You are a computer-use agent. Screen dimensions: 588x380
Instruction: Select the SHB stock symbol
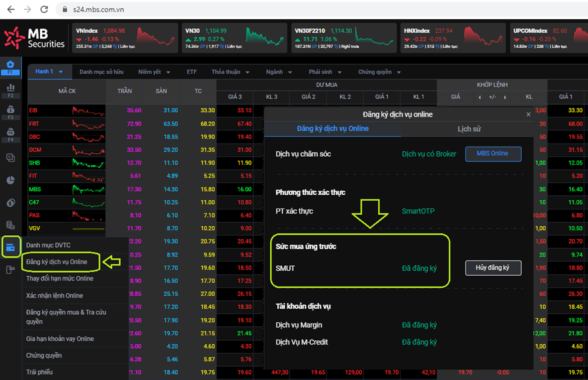34,163
